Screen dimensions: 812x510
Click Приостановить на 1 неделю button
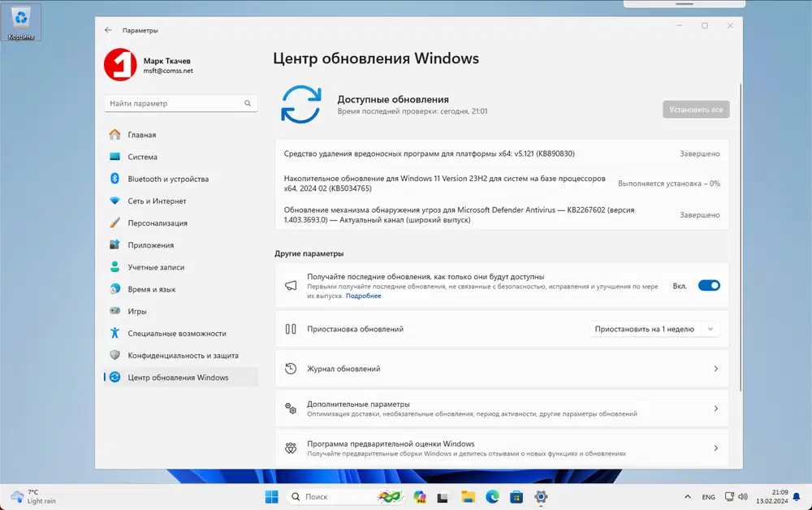[644, 329]
